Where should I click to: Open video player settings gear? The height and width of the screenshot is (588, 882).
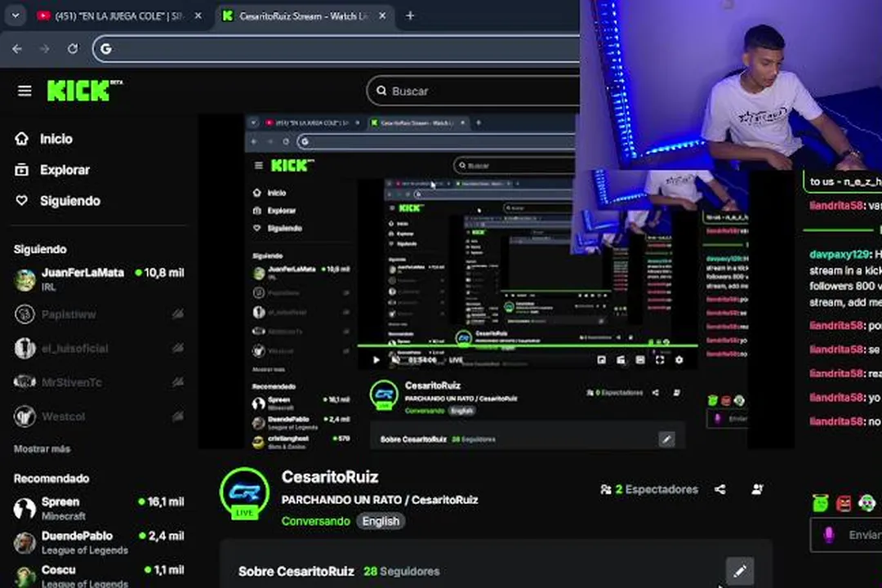pyautogui.click(x=679, y=360)
